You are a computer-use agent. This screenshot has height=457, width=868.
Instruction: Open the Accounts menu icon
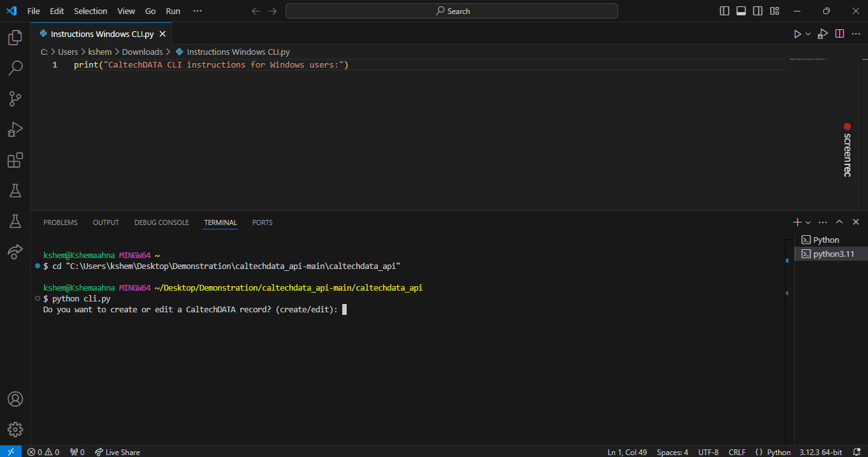(15, 399)
